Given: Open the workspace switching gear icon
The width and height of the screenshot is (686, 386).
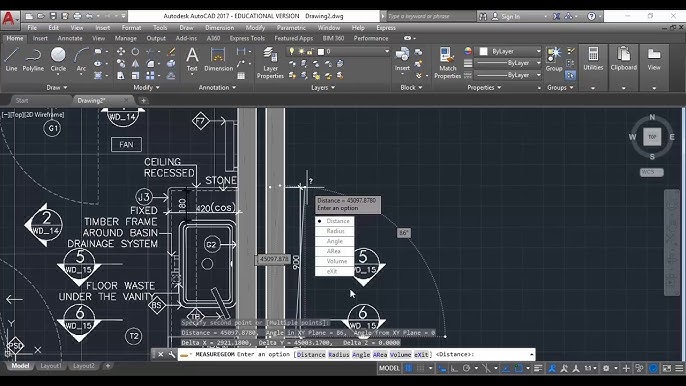Looking at the screenshot, I should [x=606, y=368].
